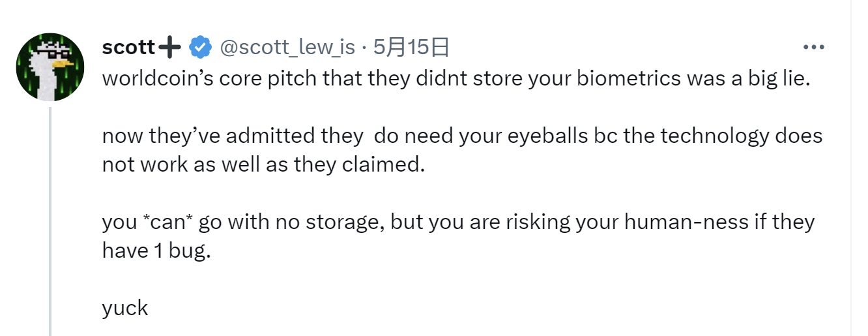Click the text "have 1 bug."

156,251
